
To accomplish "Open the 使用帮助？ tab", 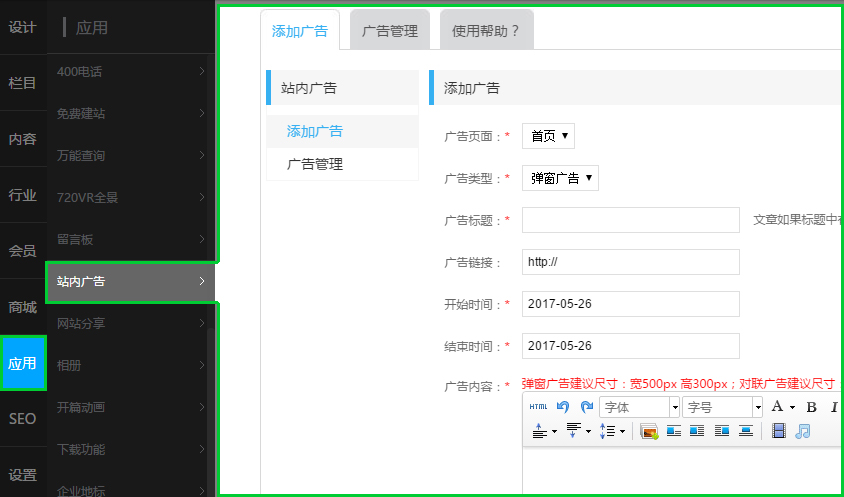I will pos(486,31).
